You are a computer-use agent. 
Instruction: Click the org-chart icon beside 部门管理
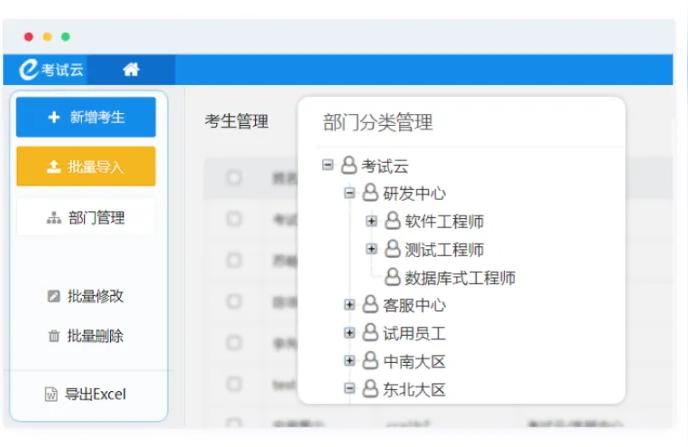coord(54,218)
